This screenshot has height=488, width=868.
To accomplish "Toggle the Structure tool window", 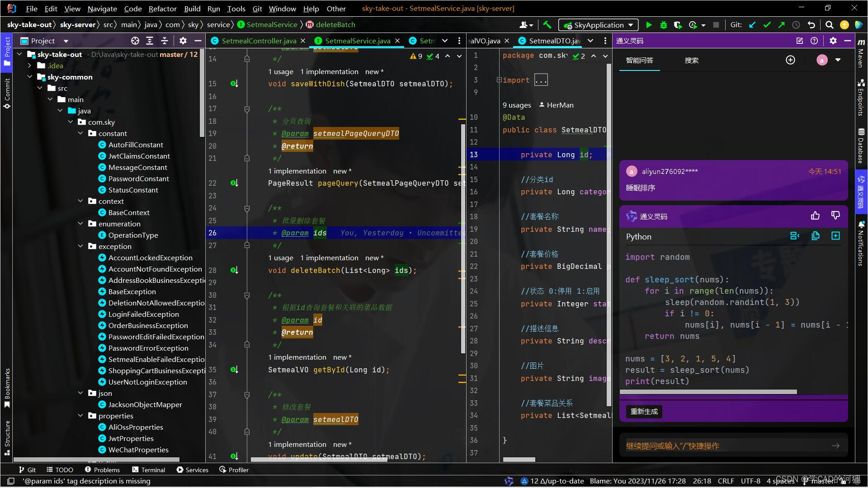I will [7, 437].
